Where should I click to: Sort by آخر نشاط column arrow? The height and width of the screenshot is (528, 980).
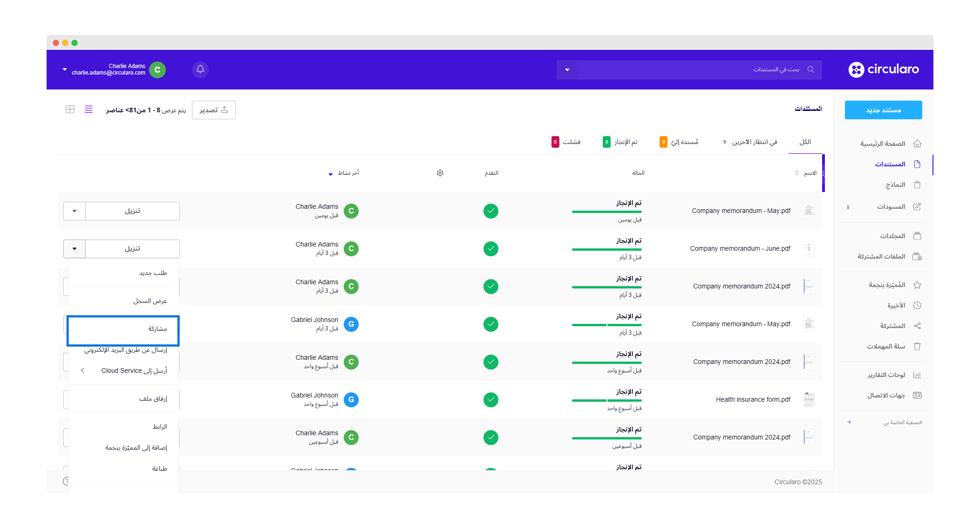tap(331, 174)
